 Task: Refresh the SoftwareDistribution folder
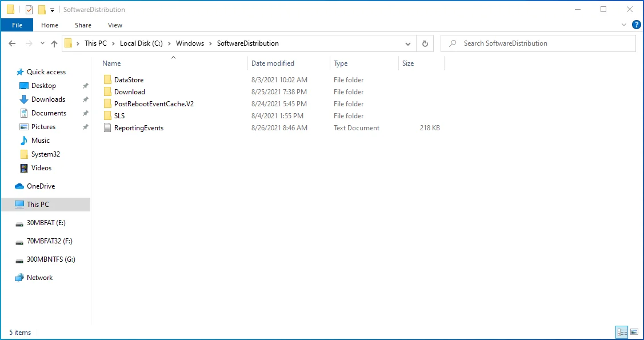[425, 43]
